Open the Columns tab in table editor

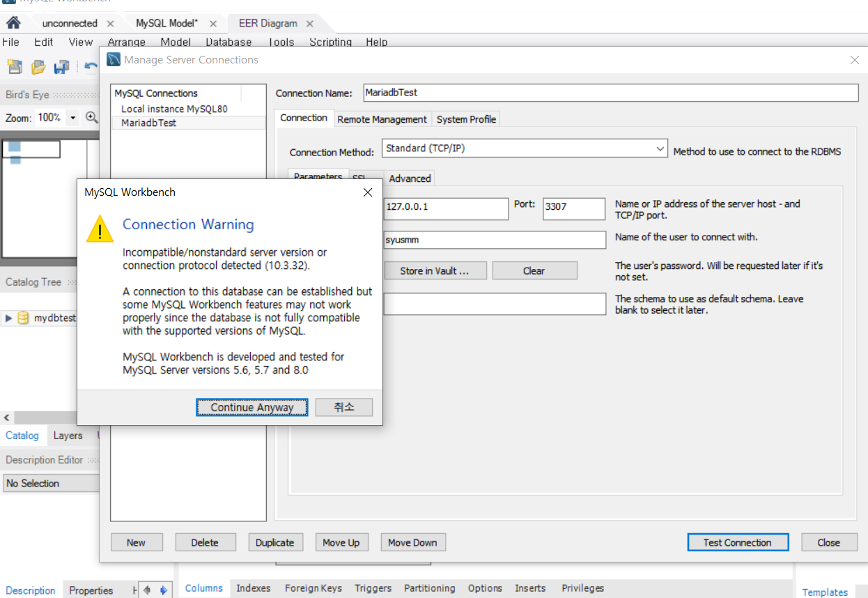[204, 588]
